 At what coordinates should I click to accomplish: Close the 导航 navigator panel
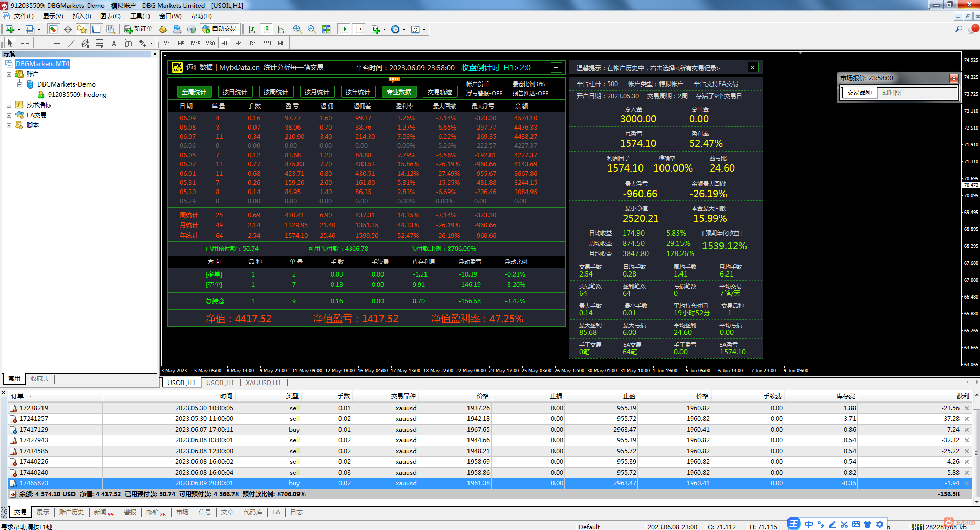[155, 54]
